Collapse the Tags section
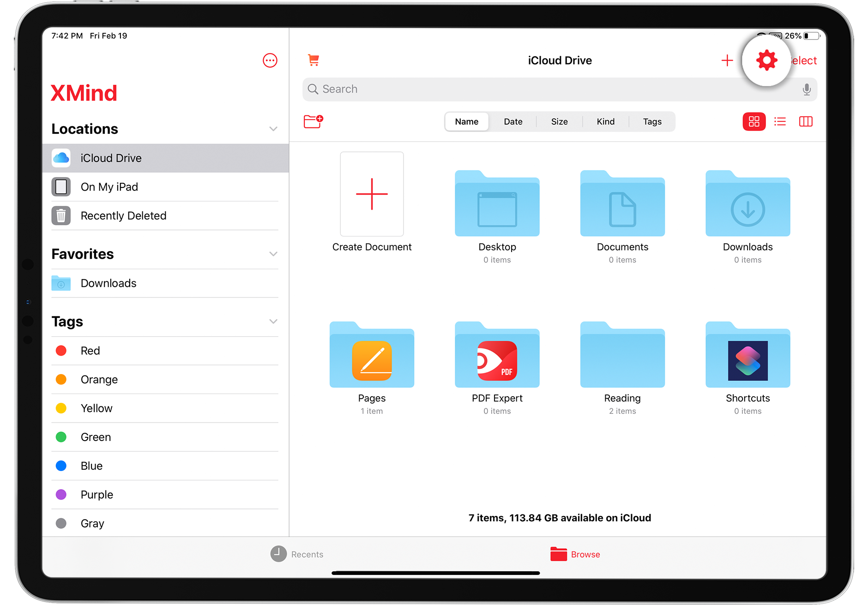This screenshot has width=868, height=605. (x=273, y=321)
